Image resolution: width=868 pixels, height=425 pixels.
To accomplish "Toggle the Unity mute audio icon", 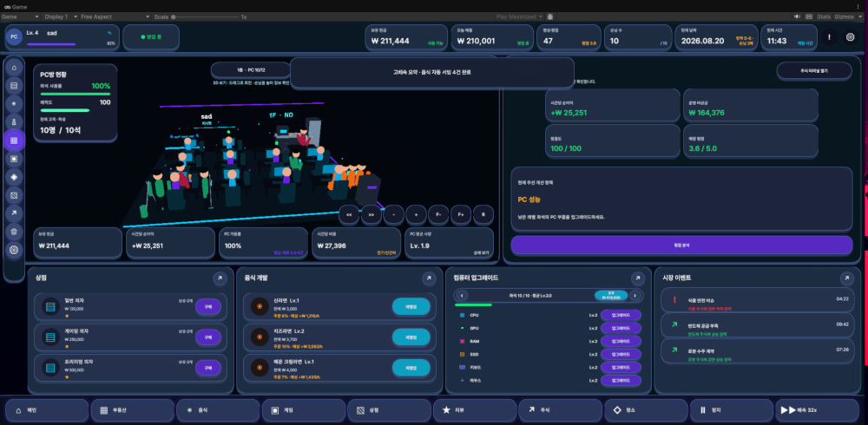I will click(x=798, y=17).
